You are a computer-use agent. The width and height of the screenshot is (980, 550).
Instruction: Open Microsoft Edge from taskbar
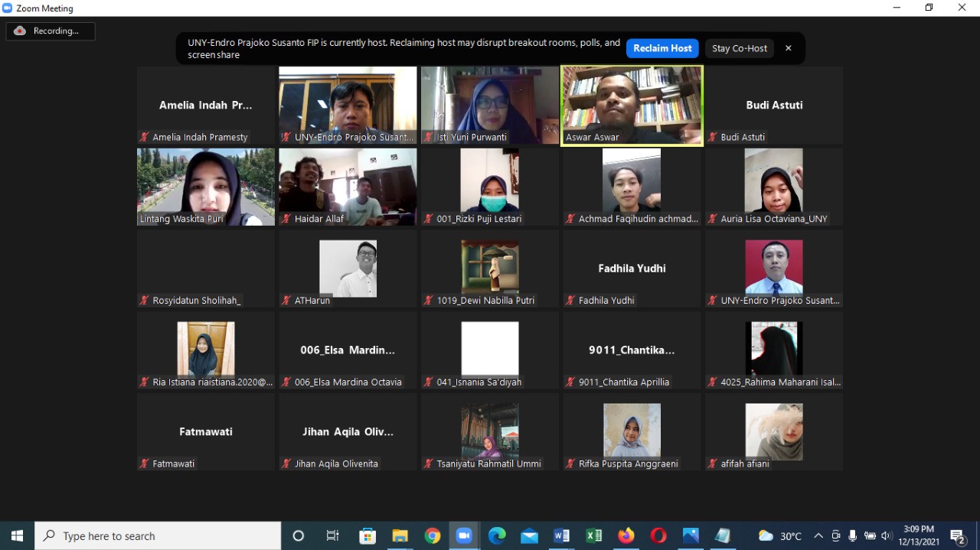497,535
